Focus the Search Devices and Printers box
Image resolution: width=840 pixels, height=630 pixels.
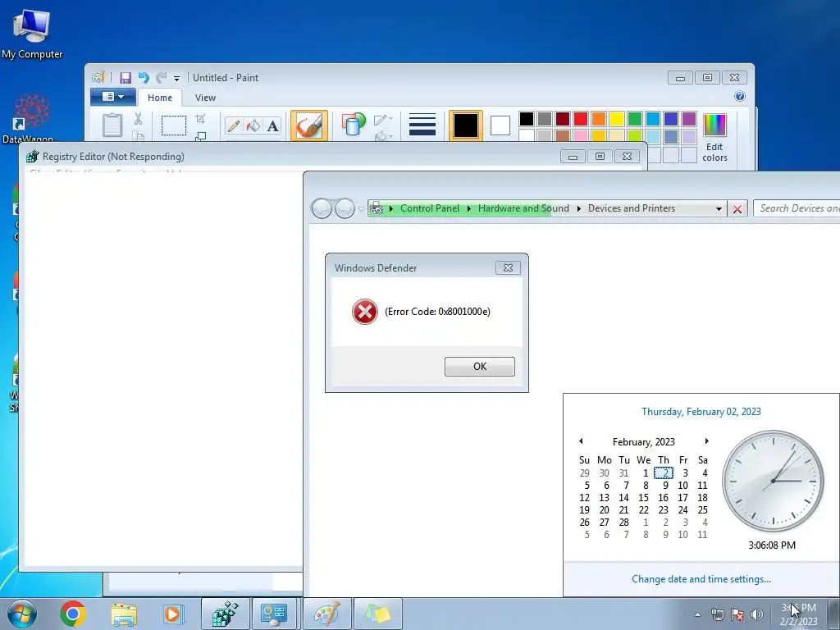[x=797, y=208]
